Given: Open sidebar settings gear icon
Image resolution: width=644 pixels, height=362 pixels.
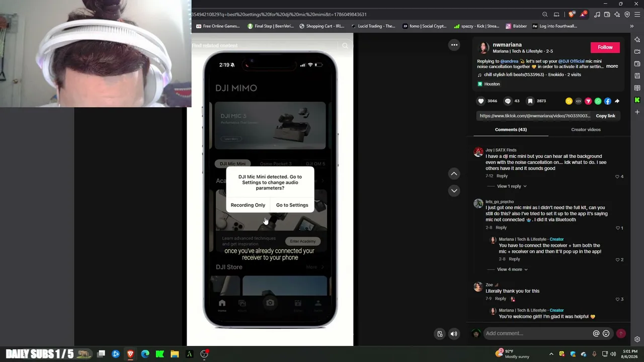Looking at the screenshot, I should [x=637, y=339].
